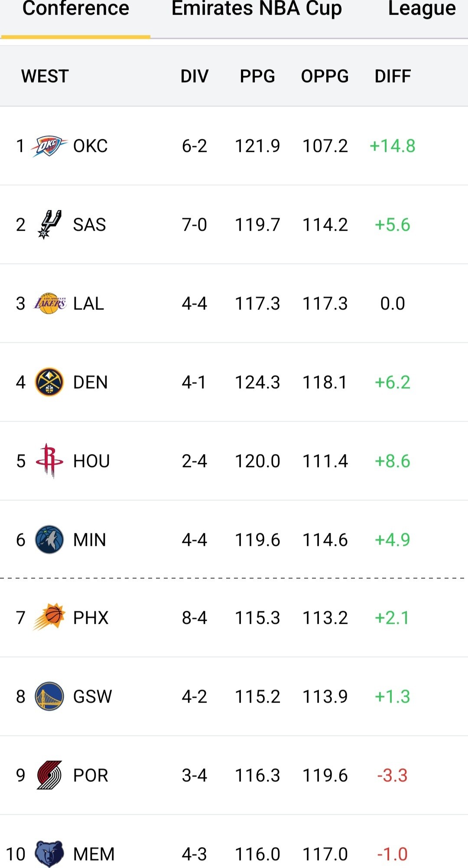
Task: Tap the Houston Rockets logo
Action: pos(49,461)
